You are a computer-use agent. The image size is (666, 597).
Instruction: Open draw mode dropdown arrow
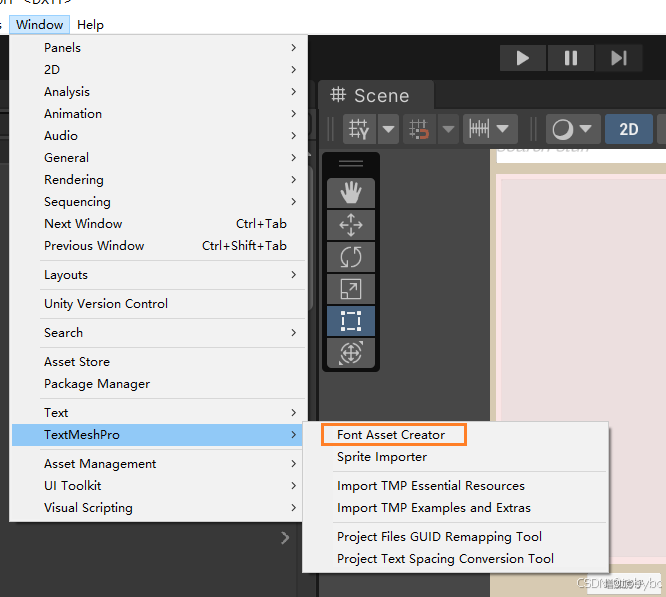[x=587, y=129]
